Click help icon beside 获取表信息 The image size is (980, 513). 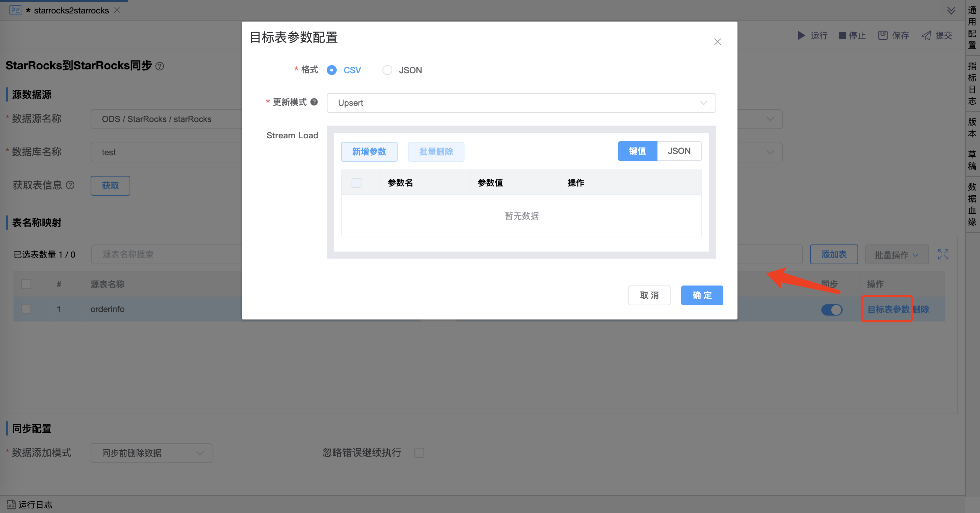coord(70,185)
